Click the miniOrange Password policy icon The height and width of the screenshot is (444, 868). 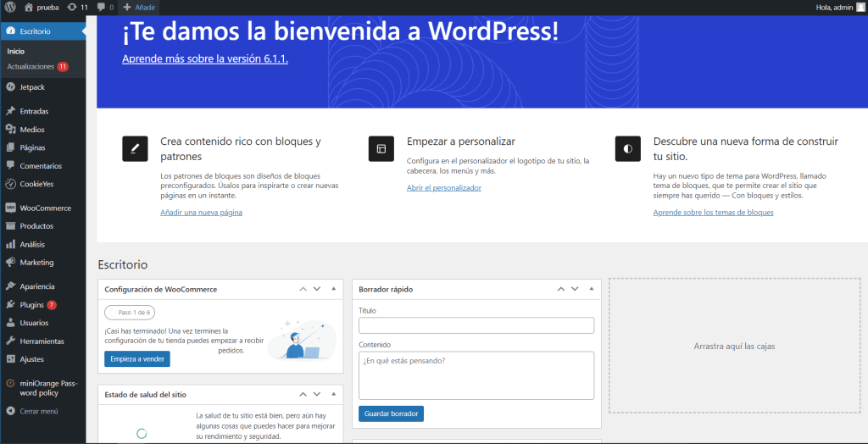tap(10, 383)
